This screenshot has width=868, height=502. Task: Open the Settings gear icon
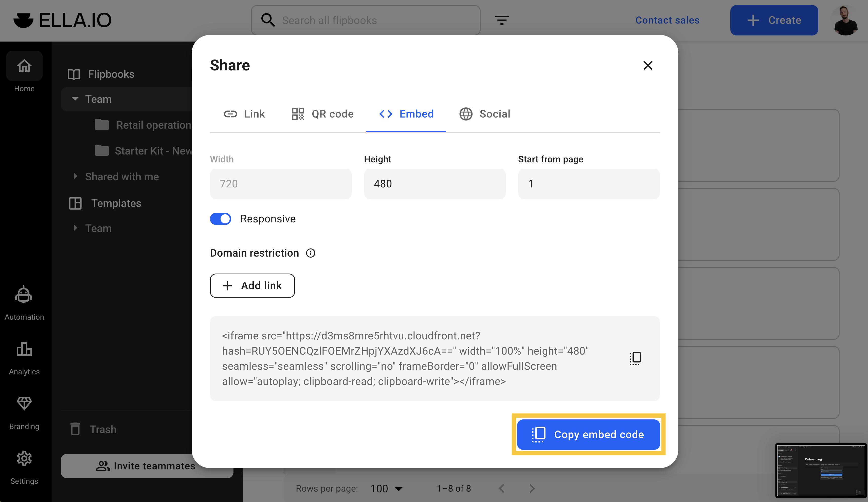coord(24,458)
